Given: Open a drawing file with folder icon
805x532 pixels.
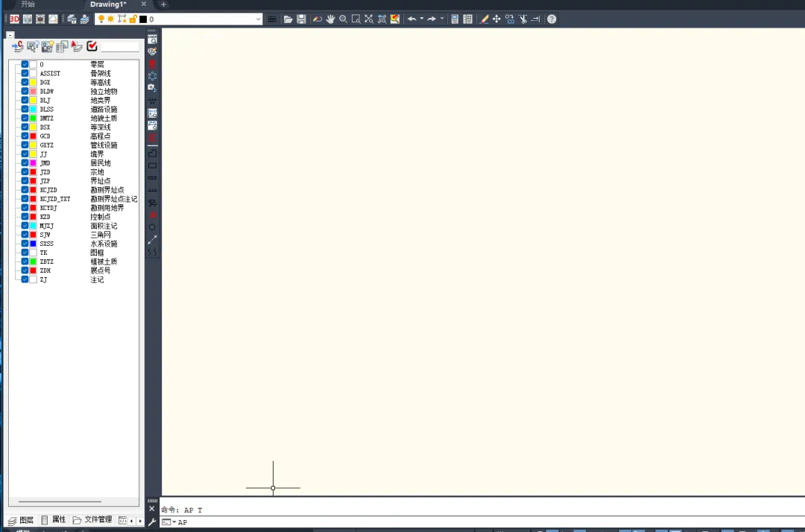Looking at the screenshot, I should (288, 19).
